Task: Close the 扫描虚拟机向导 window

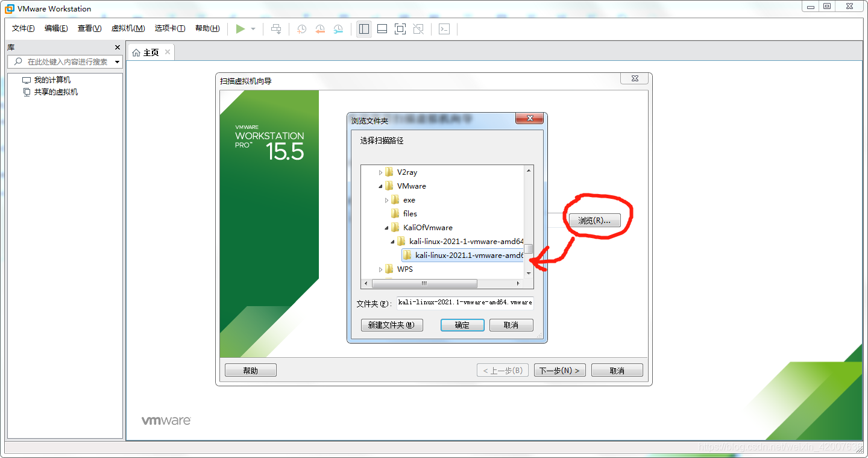Action: [635, 78]
